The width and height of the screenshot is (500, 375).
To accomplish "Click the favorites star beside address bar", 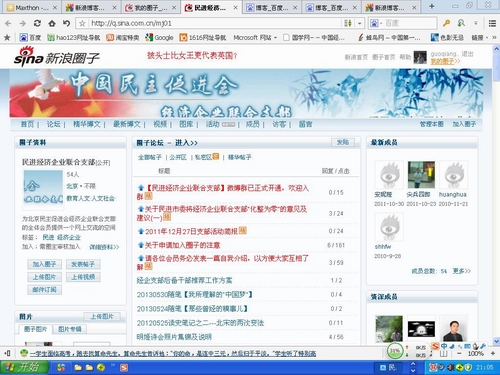I will pyautogui.click(x=82, y=23).
